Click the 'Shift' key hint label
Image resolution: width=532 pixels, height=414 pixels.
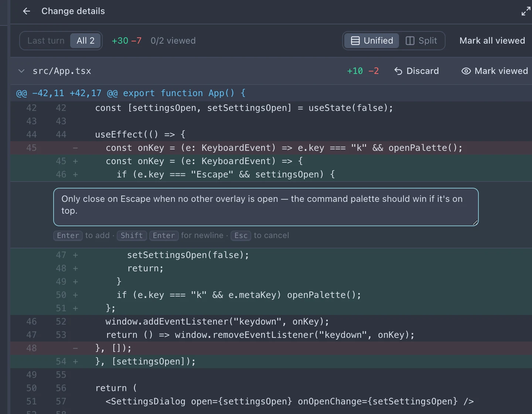click(x=132, y=235)
